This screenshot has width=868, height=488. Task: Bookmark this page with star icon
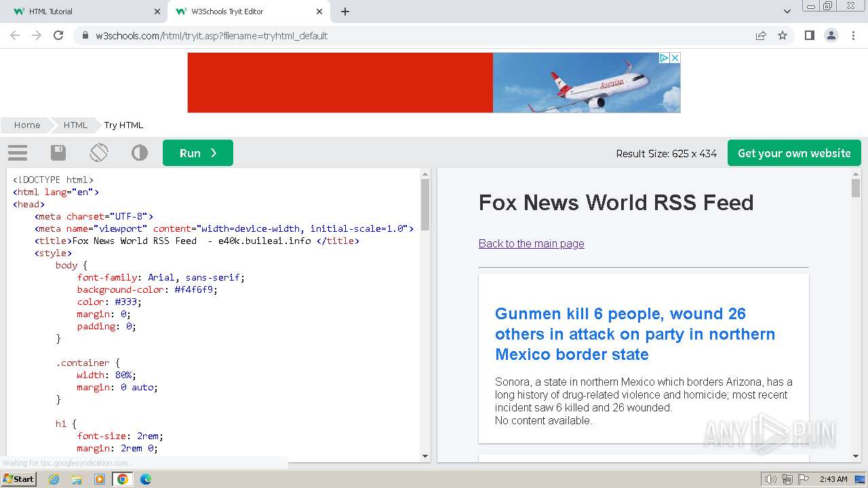coord(783,35)
